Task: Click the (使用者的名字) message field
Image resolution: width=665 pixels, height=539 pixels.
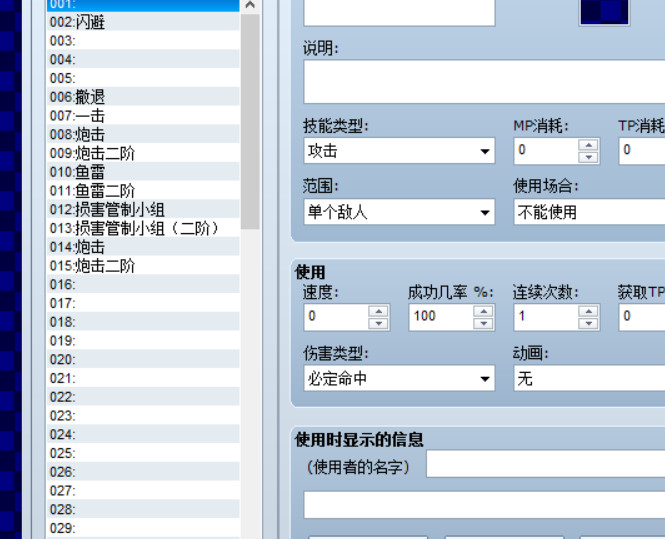Action: tap(546, 464)
